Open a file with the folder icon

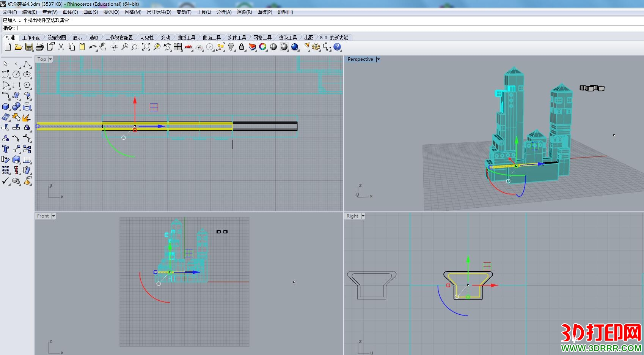point(18,47)
